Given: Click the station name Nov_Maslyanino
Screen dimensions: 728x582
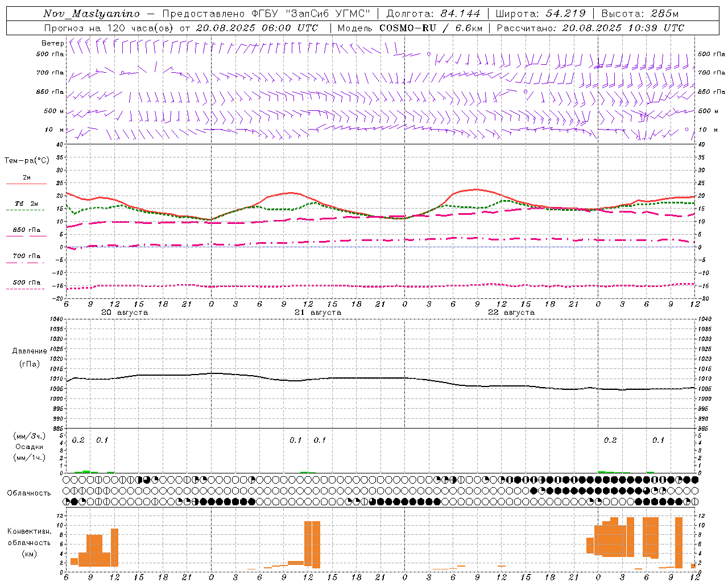Looking at the screenshot, I should click(x=92, y=14).
